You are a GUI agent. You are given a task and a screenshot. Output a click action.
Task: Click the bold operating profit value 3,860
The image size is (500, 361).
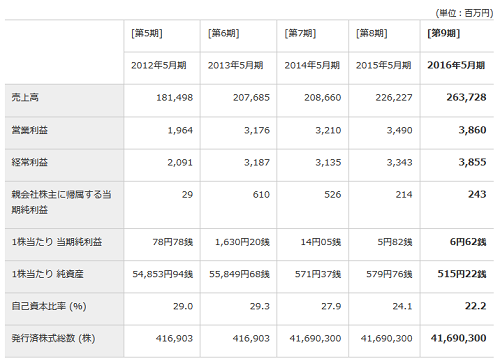point(472,130)
